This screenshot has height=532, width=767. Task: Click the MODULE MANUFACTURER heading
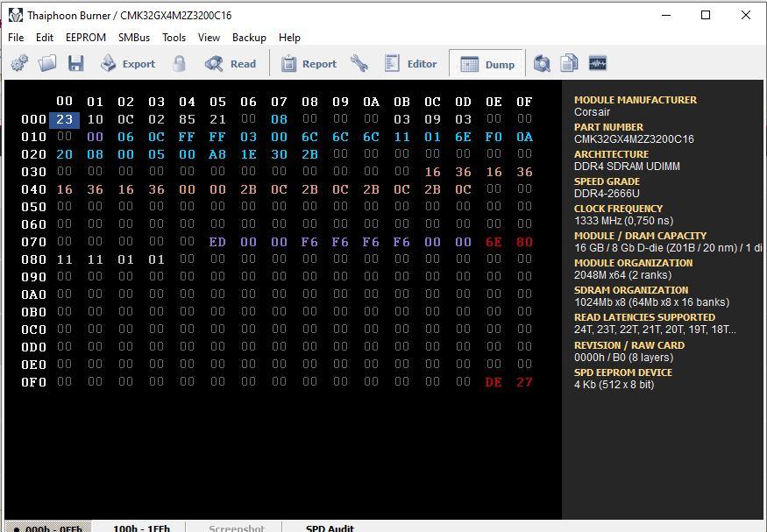pyautogui.click(x=636, y=100)
